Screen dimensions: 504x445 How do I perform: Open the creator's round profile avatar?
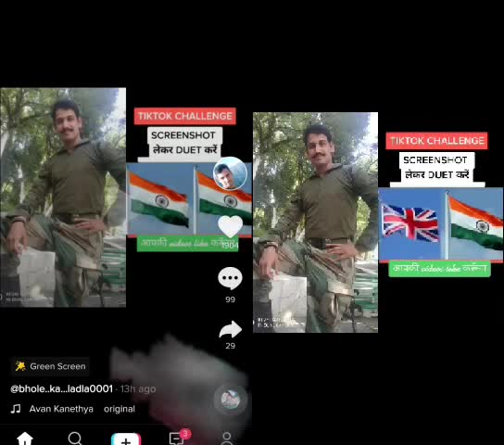(x=230, y=173)
